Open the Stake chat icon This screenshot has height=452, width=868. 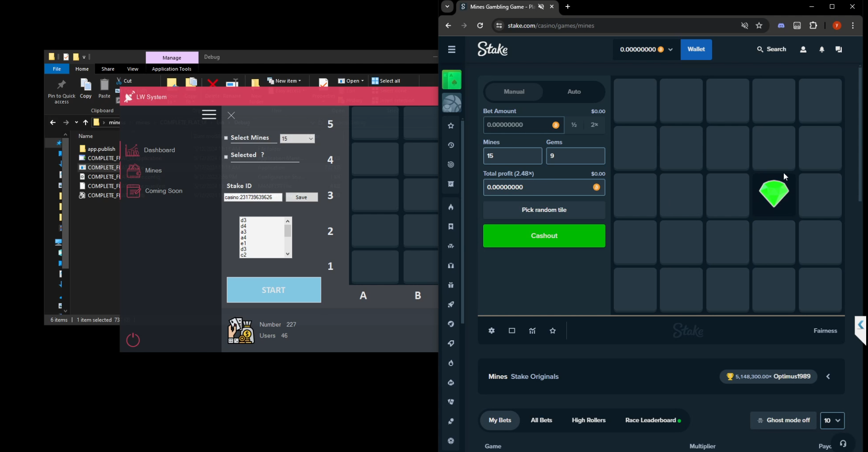[839, 49]
